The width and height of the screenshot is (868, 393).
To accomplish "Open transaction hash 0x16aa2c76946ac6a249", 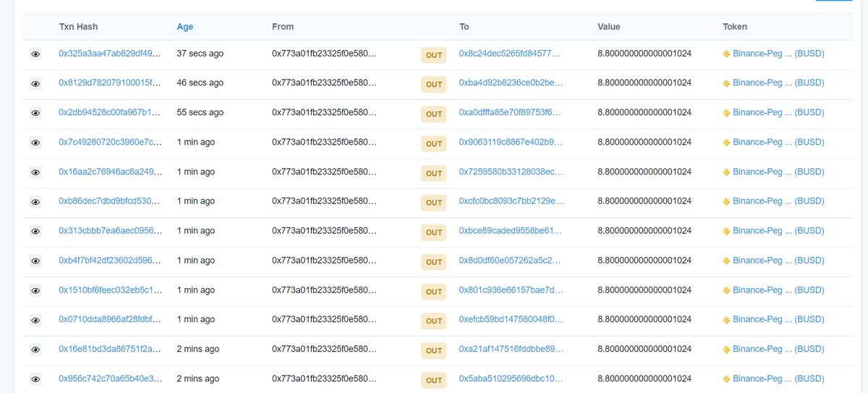I will (110, 172).
